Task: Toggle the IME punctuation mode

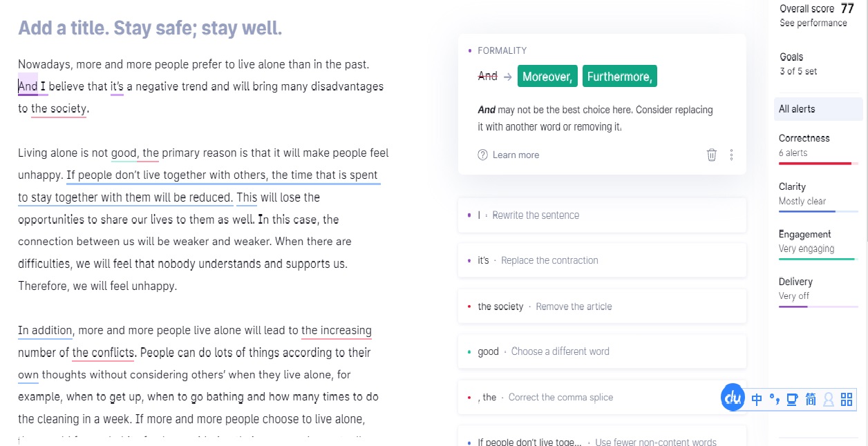Action: [775, 399]
